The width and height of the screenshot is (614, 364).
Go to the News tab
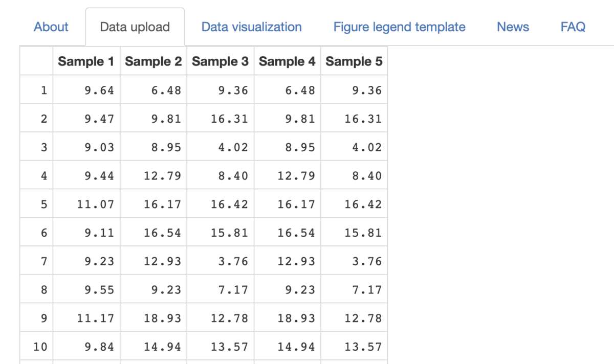point(513,27)
